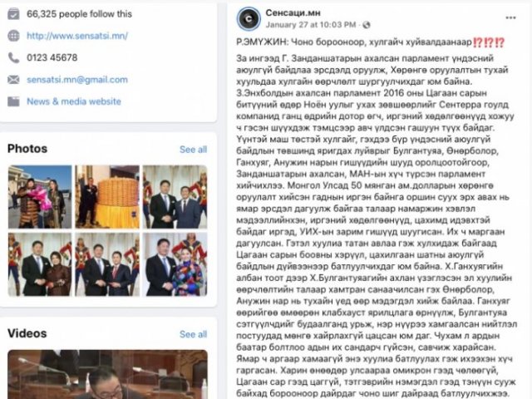Click the Сенсаци.мн page profile picture
Image resolution: width=532 pixels, height=399 pixels.
(249, 18)
